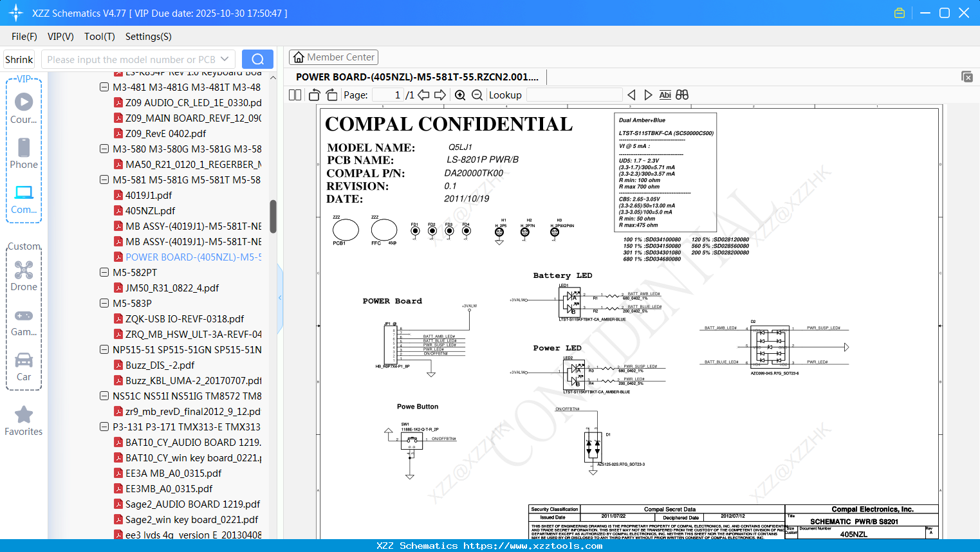Click the detach window icon beside document tab

[x=967, y=77]
